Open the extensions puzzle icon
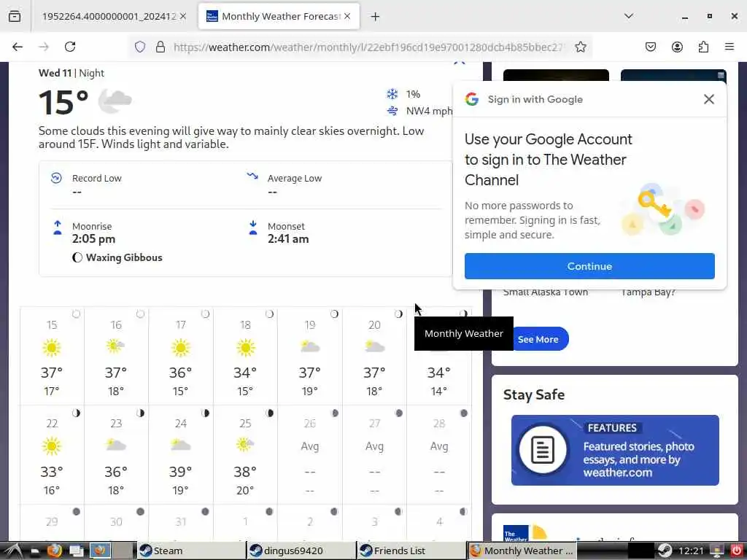Viewport: 747px width, 560px height. 703,47
